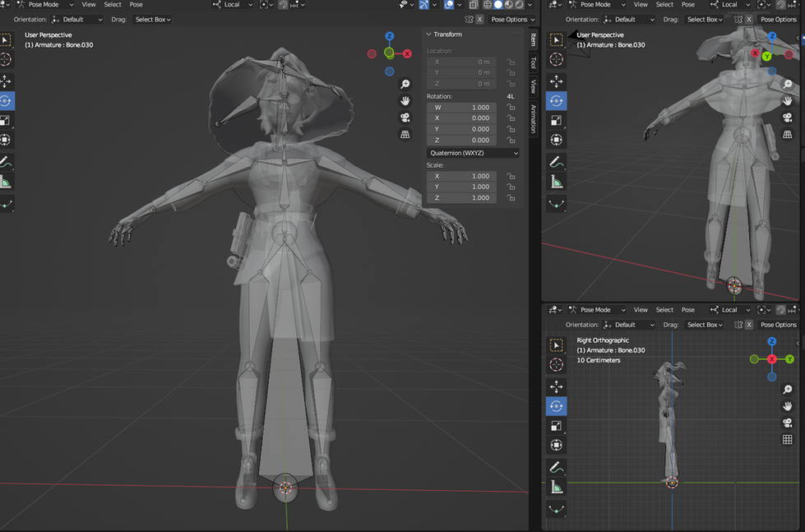Select the Measure tool
This screenshot has width=805, height=532.
pos(7,180)
